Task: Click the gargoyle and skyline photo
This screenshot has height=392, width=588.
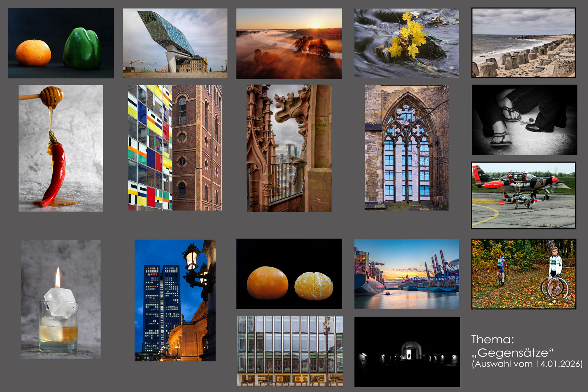Action: [x=289, y=148]
